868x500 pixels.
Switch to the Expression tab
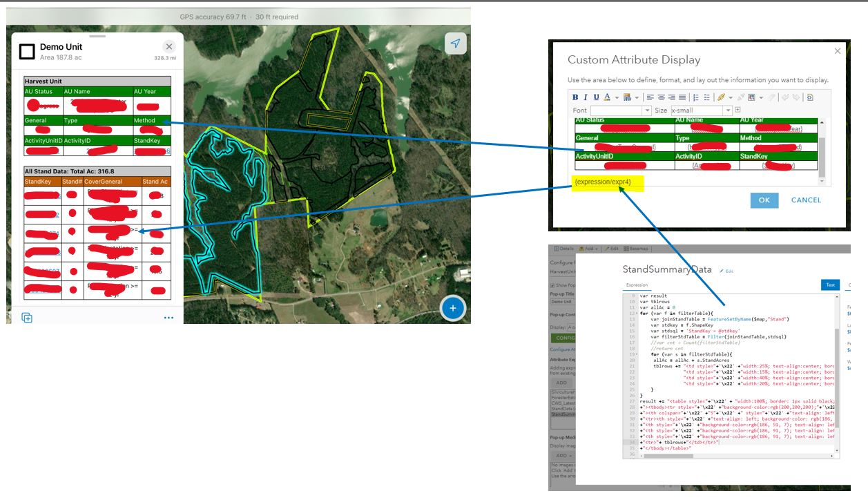pos(637,285)
